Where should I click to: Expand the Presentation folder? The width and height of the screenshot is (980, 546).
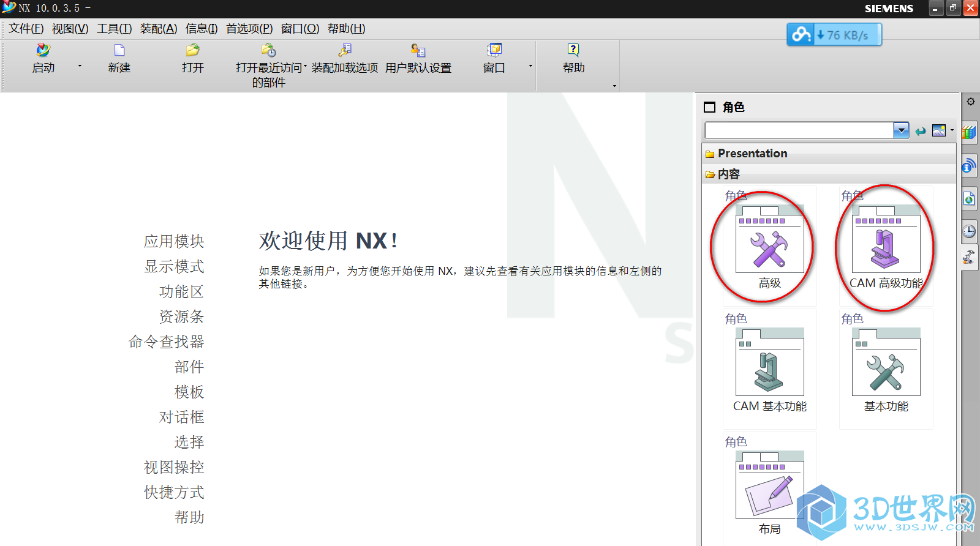pos(829,154)
